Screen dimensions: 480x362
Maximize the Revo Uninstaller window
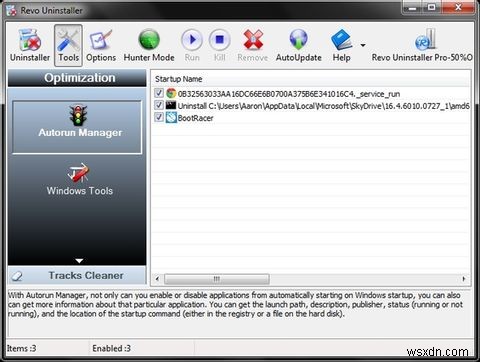[x=432, y=7]
